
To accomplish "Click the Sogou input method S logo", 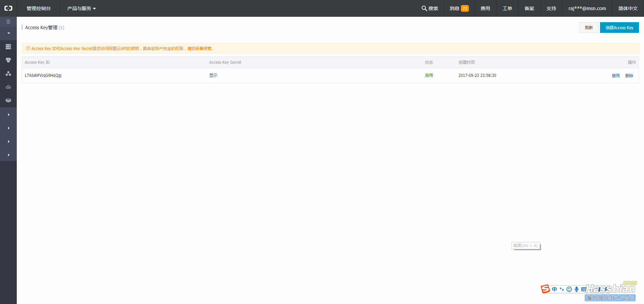I will [x=545, y=289].
